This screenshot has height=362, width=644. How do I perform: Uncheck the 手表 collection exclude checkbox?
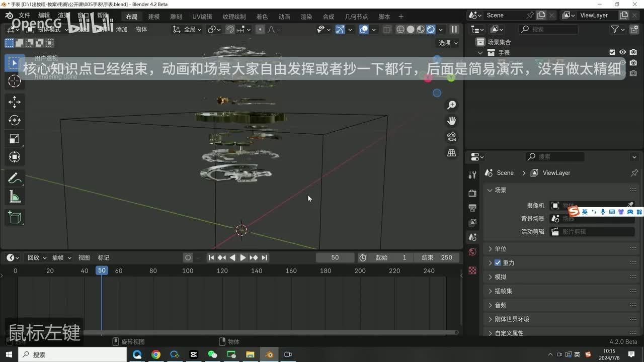(x=612, y=52)
